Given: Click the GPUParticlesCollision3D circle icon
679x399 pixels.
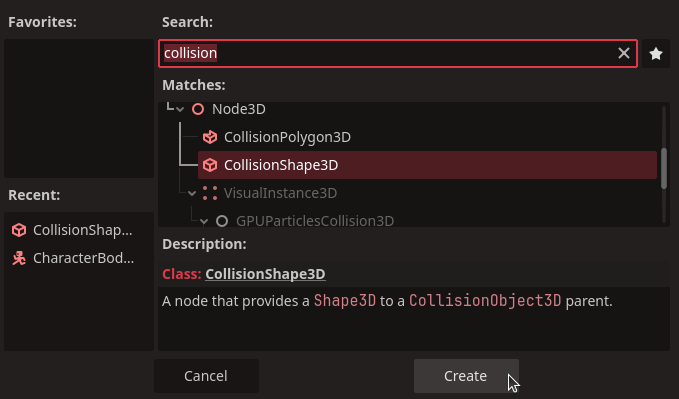Looking at the screenshot, I should [222, 221].
